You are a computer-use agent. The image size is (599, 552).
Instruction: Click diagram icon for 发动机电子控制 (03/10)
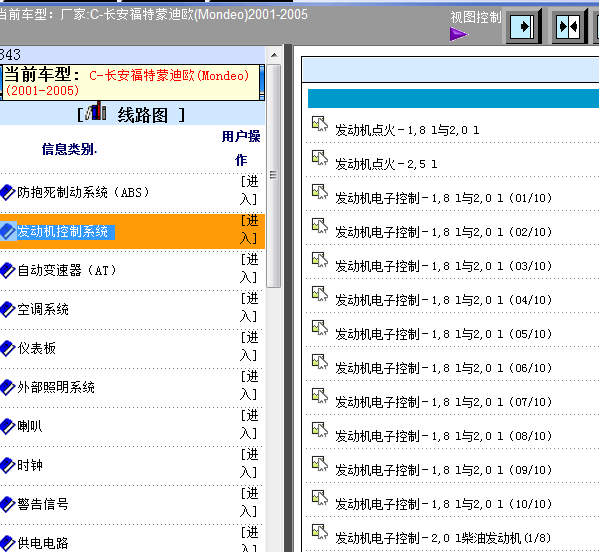pos(320,260)
